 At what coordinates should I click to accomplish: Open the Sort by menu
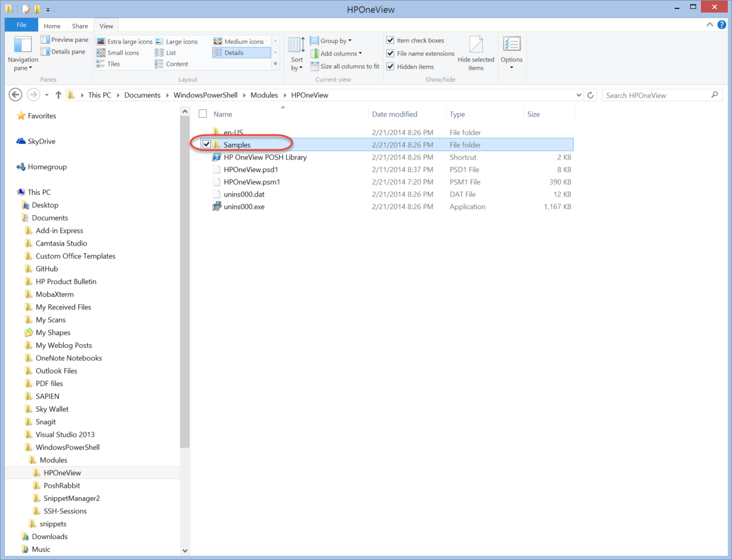pyautogui.click(x=296, y=53)
